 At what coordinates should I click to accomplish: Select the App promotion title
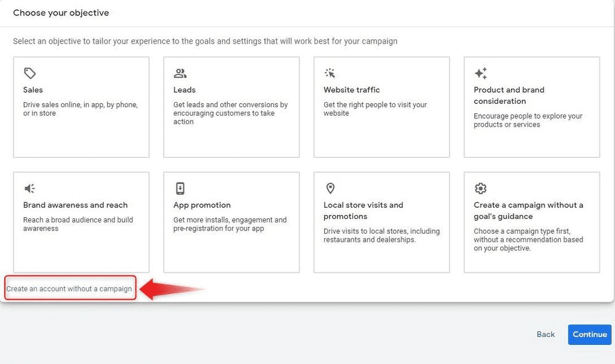(202, 205)
